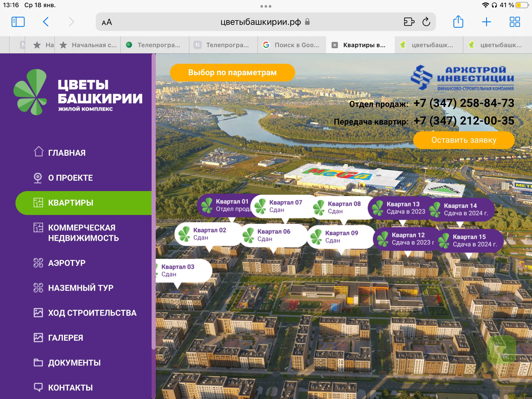Screen dimensions: 532x399
Task: Call the sales department phone number
Action: pos(464,103)
